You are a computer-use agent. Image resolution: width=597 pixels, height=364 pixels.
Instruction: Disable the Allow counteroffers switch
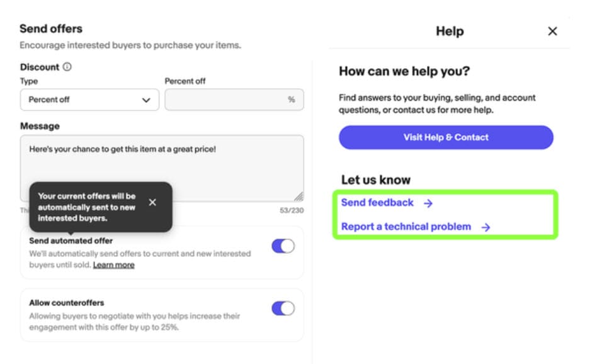[283, 308]
